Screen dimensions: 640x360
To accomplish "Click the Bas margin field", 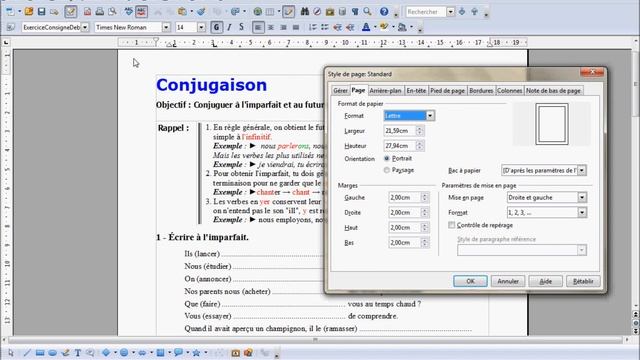I will pyautogui.click(x=404, y=243).
